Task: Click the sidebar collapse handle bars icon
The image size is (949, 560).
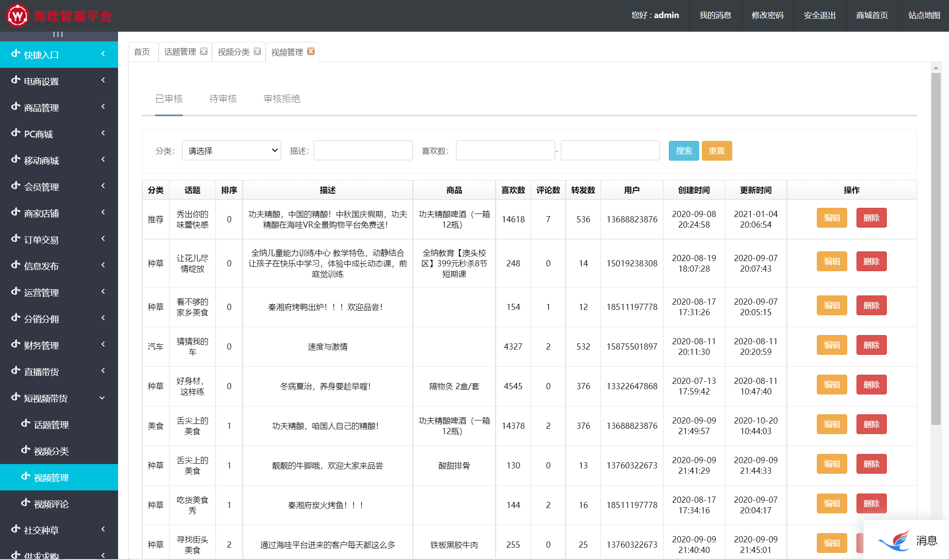Action: tap(58, 34)
